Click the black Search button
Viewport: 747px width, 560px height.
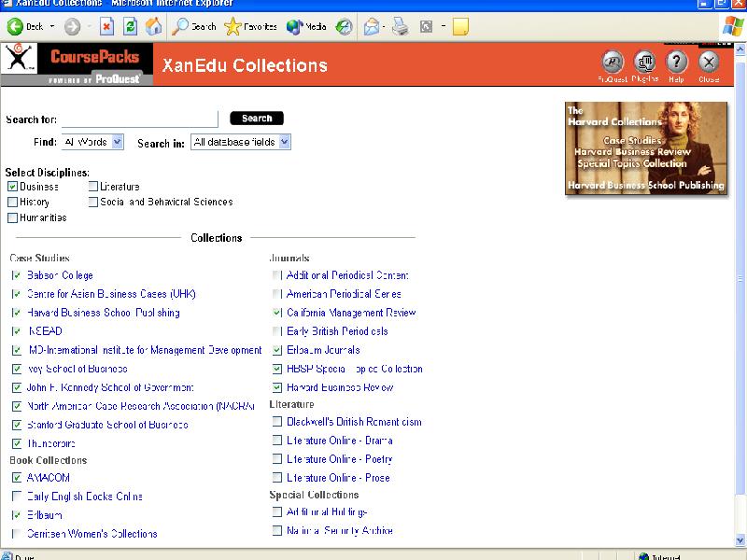click(257, 119)
